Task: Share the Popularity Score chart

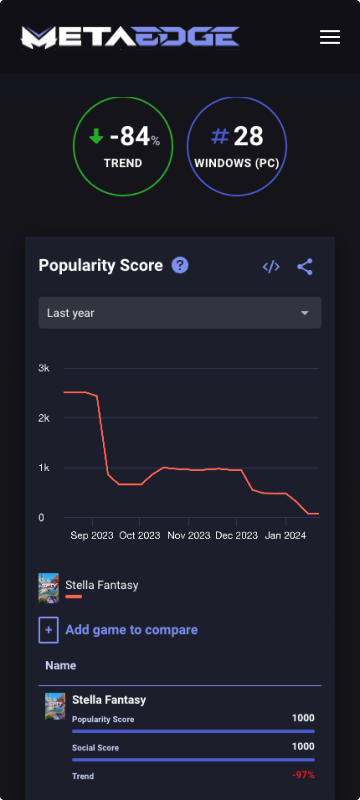Action: pyautogui.click(x=304, y=266)
